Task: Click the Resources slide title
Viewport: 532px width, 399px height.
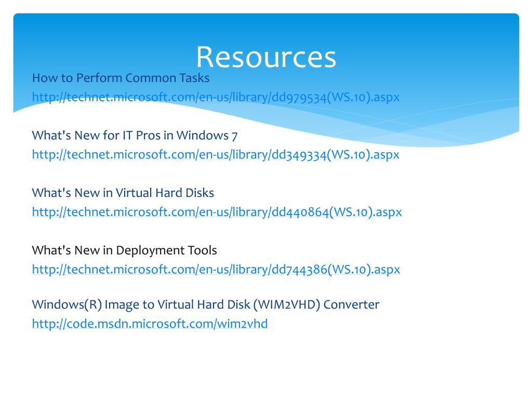Action: (x=266, y=57)
